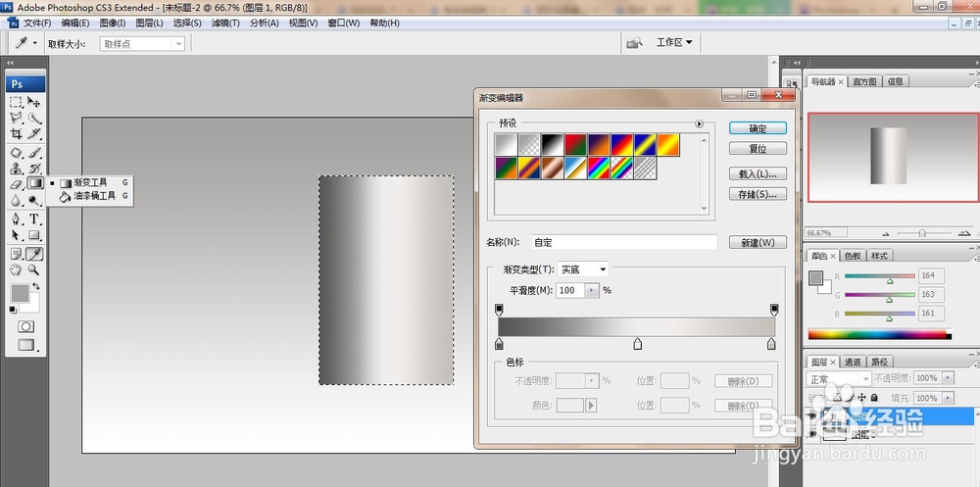The width and height of the screenshot is (980, 487).
Task: Open the 文件(F) menu
Action: (37, 24)
